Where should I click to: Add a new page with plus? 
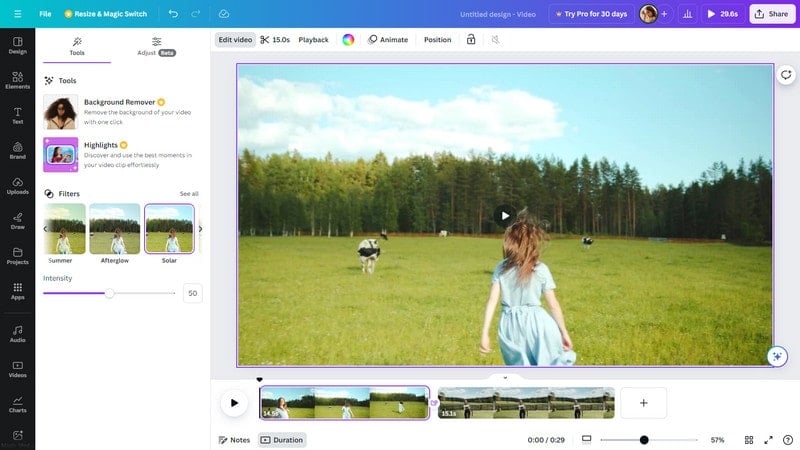pos(643,403)
